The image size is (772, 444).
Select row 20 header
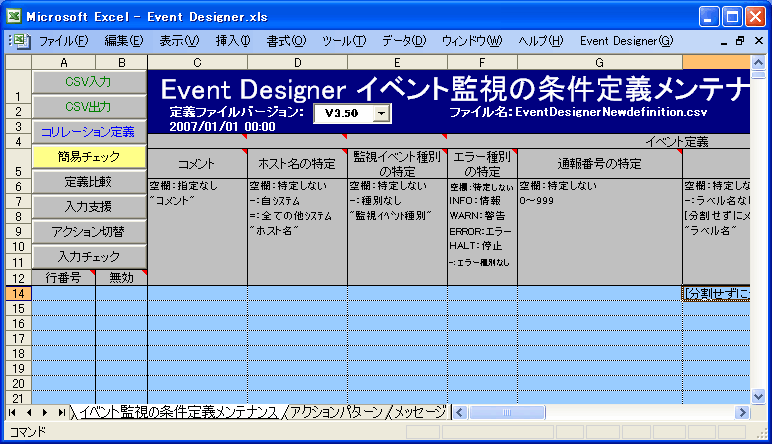[x=18, y=383]
